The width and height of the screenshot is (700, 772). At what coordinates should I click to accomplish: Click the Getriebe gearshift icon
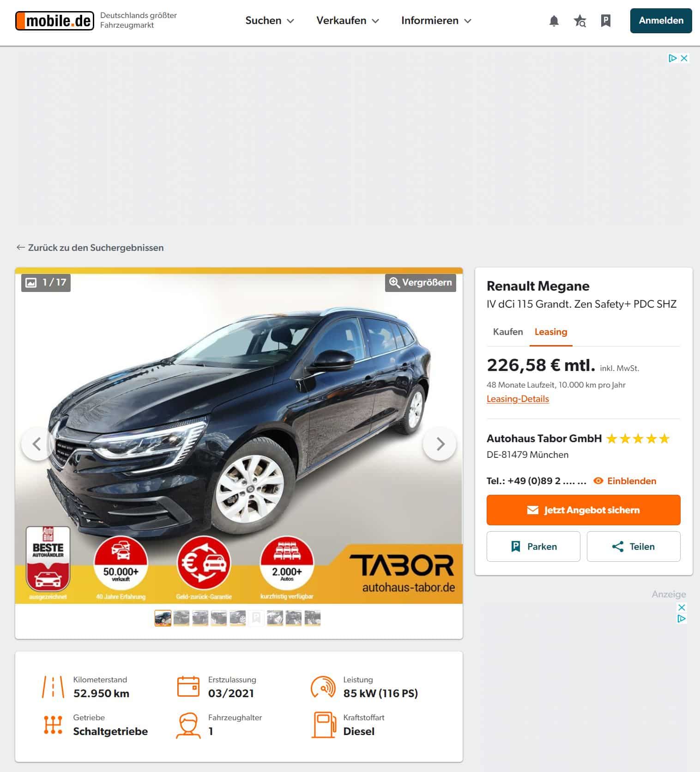point(53,725)
